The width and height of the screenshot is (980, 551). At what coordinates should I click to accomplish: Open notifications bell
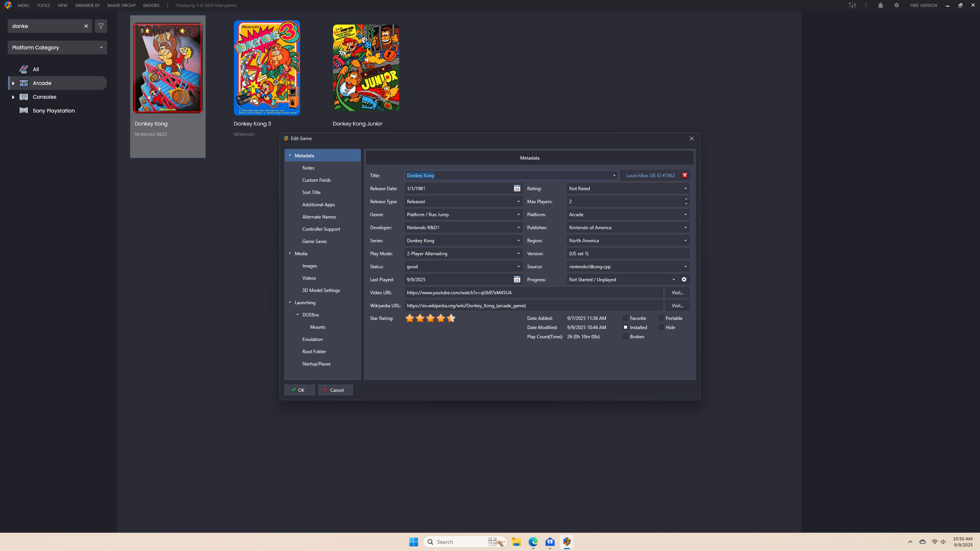880,5
